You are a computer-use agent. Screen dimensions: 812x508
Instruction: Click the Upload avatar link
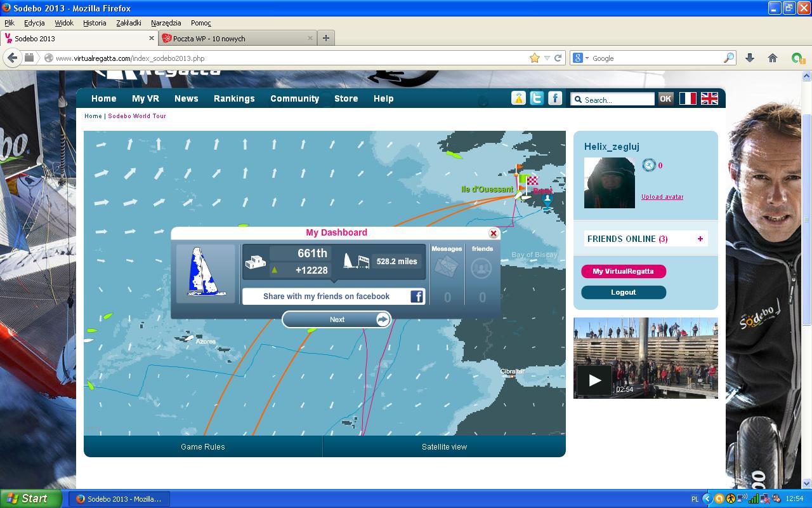[662, 197]
